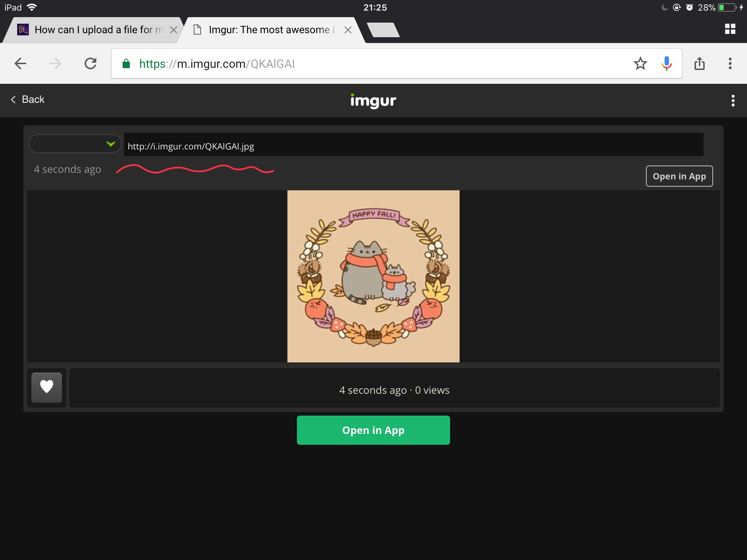Click the outlined Open in App button
The image size is (747, 560).
(x=679, y=176)
